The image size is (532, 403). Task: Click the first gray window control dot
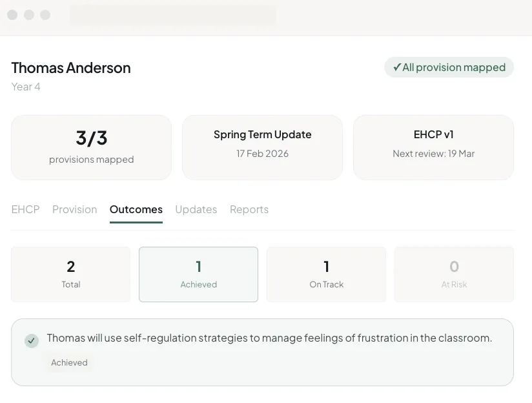[13, 15]
